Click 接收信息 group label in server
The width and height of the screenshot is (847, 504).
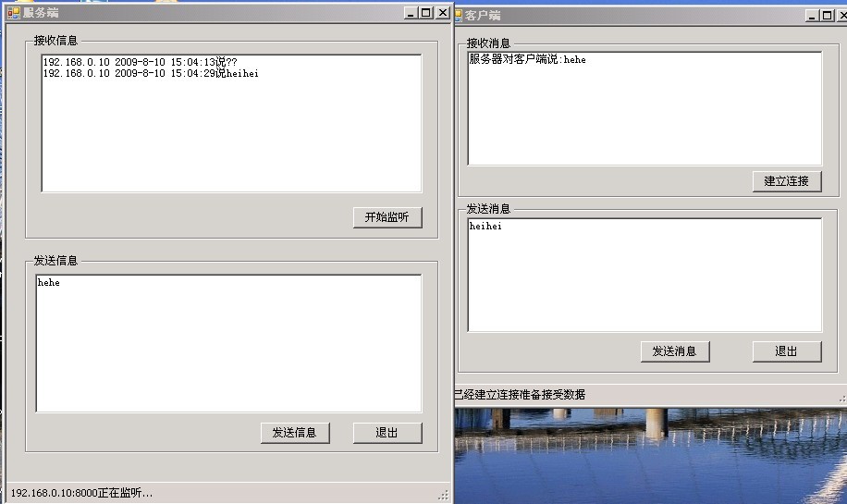click(x=55, y=41)
